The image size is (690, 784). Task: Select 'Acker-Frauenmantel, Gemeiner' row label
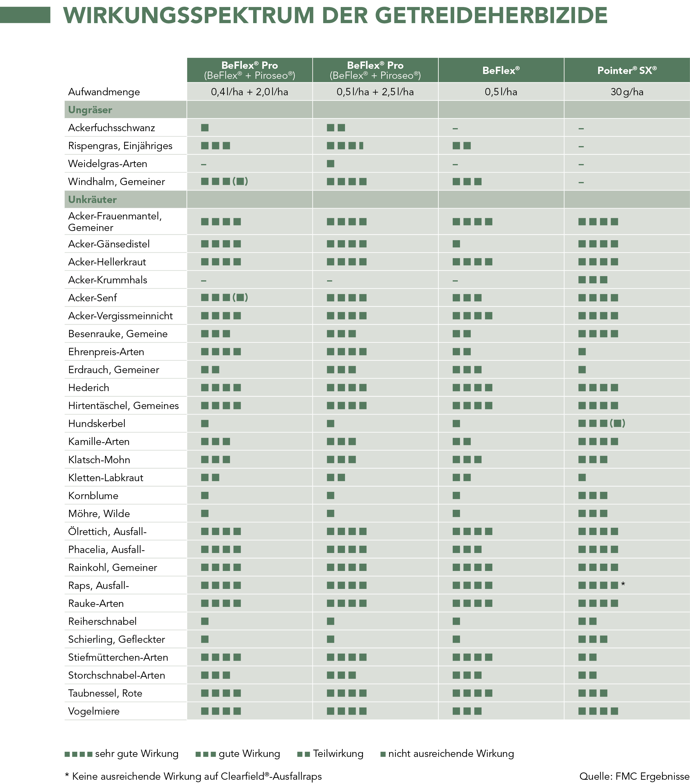115,222
